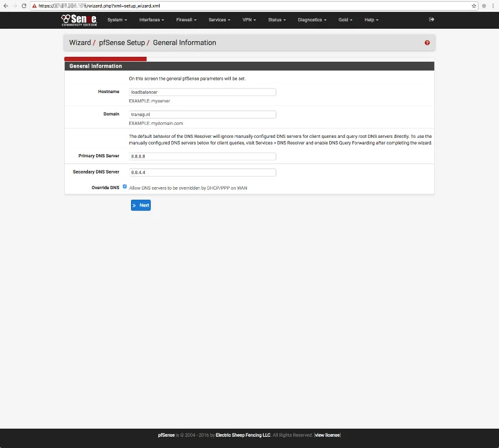Open the Diagnostics dropdown
Viewport: 499px width, 448px height.
[312, 19]
